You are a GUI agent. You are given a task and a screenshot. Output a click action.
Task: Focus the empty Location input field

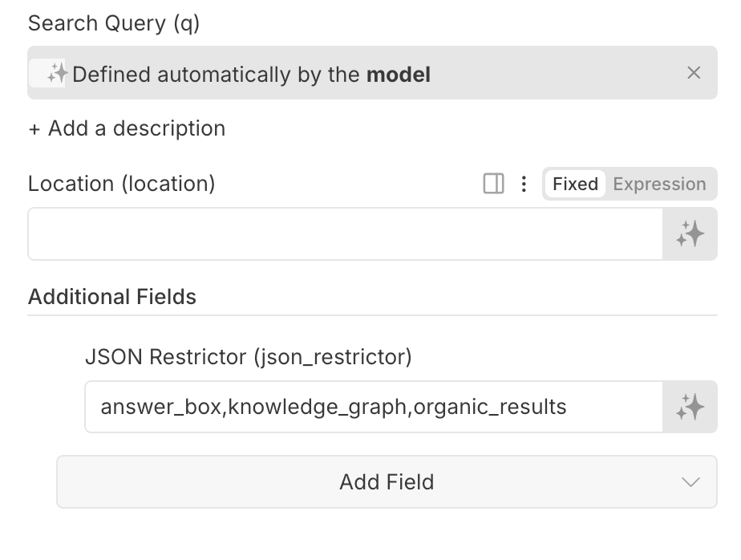pyautogui.click(x=345, y=234)
